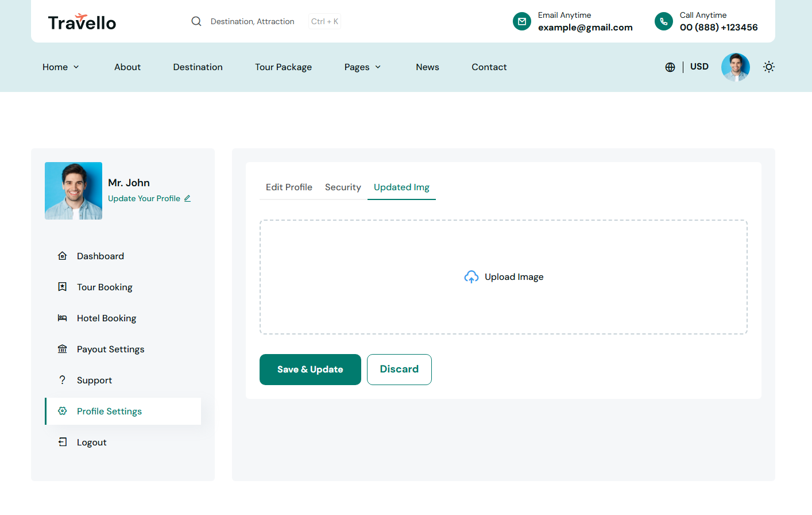Open Hotel Booking in the sidebar
Viewport: 812px width, 515px height.
(x=106, y=318)
